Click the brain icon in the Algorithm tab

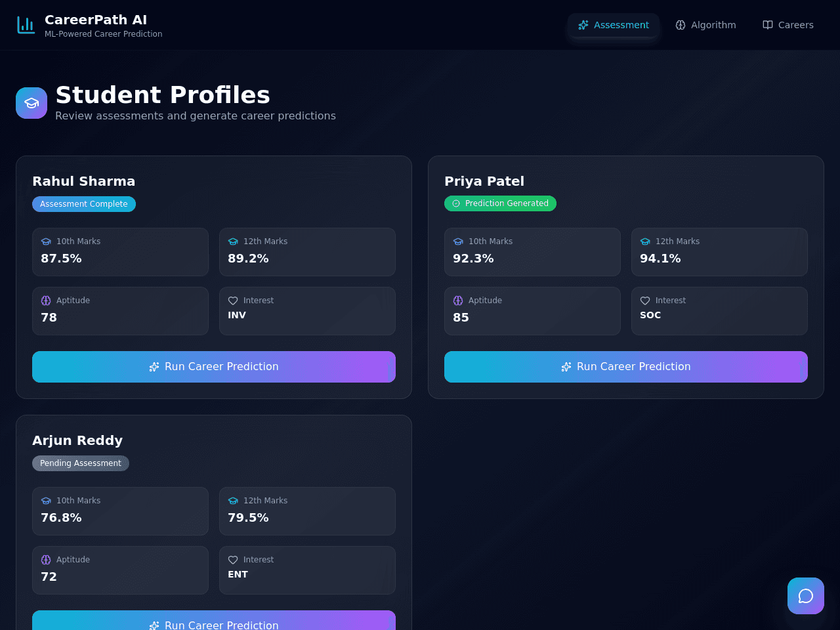pos(681,25)
